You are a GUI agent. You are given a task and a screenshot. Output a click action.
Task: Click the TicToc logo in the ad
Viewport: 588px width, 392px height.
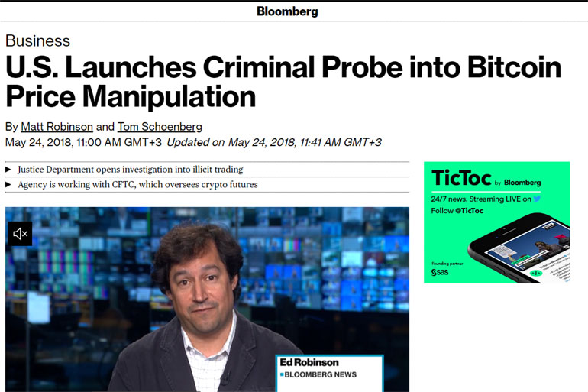(x=460, y=178)
